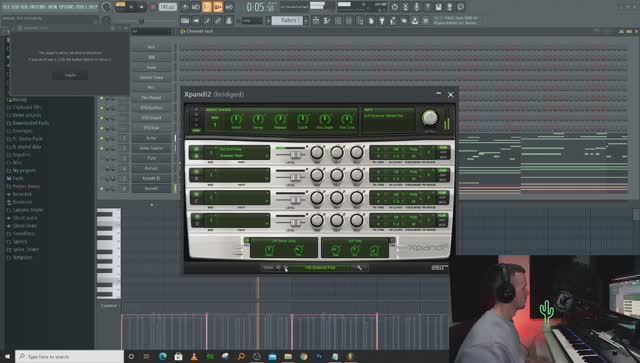Click the Start button on the Windows taskbar
Viewport: 640px width, 363px height.
(7, 356)
